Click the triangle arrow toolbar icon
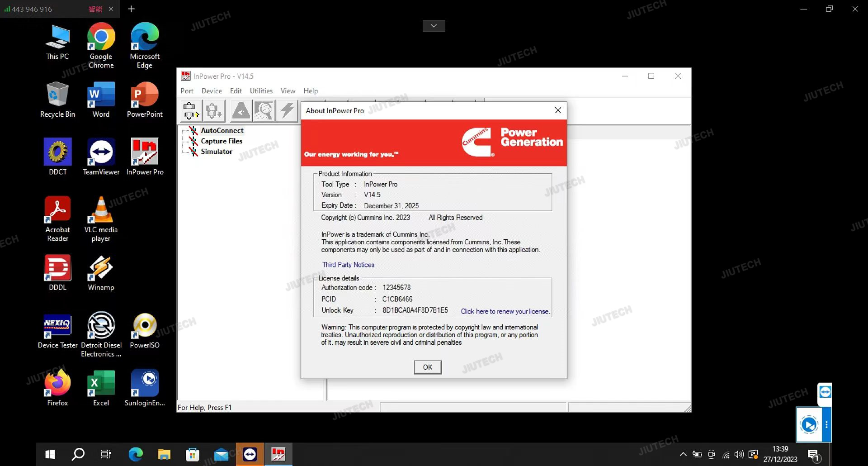 coord(241,111)
